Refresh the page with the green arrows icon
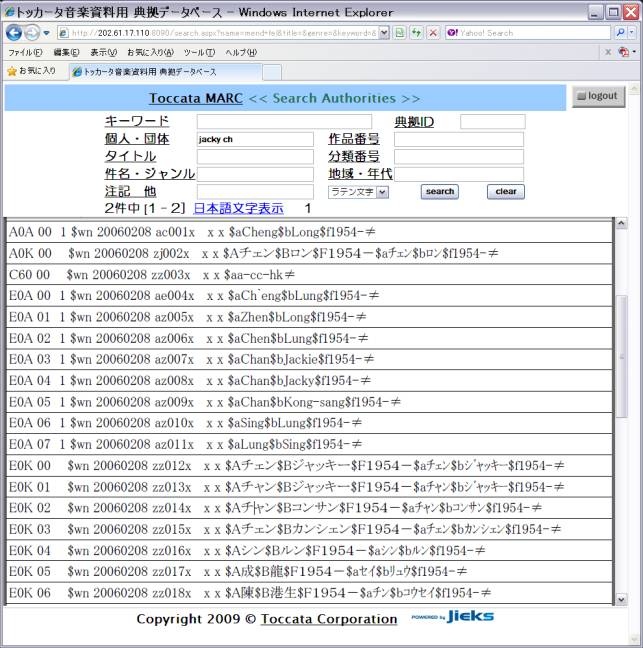The height and width of the screenshot is (648, 643). tap(416, 33)
